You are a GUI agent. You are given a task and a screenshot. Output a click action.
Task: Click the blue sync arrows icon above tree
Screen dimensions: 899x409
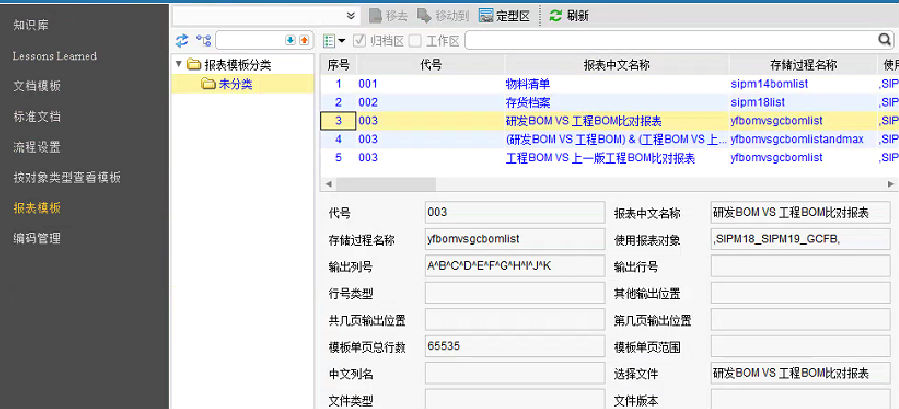pos(182,40)
